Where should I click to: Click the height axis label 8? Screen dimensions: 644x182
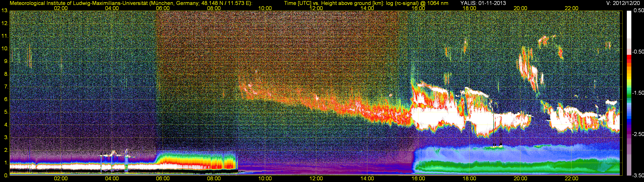(x=6, y=74)
